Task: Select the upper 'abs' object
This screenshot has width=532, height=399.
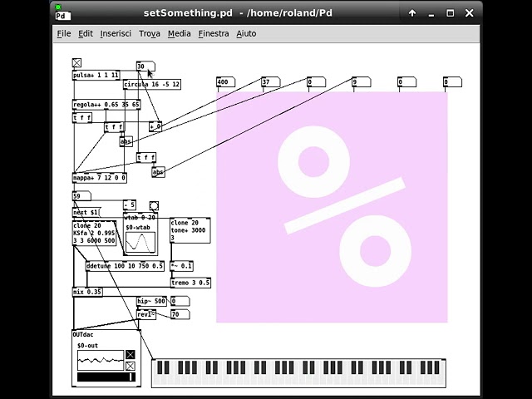Action: pyautogui.click(x=126, y=141)
